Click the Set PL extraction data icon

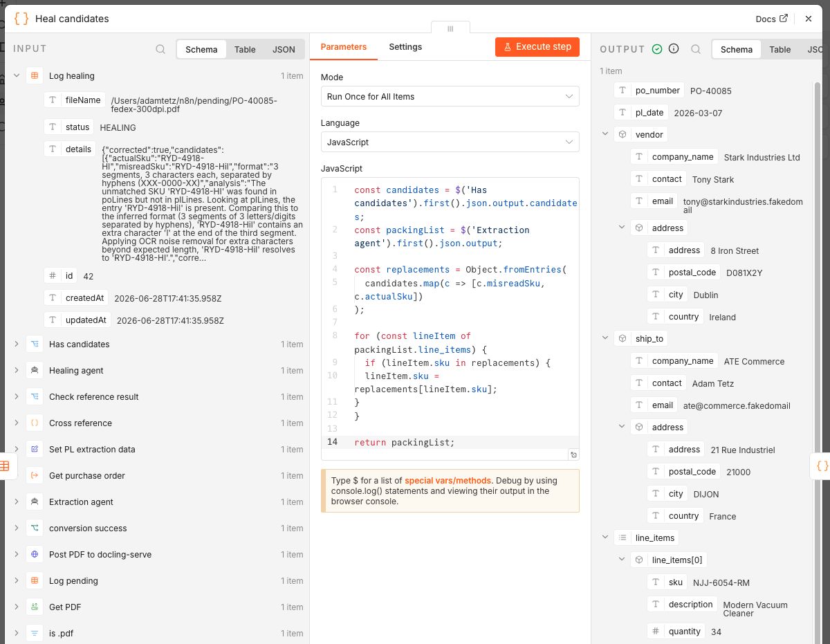35,450
